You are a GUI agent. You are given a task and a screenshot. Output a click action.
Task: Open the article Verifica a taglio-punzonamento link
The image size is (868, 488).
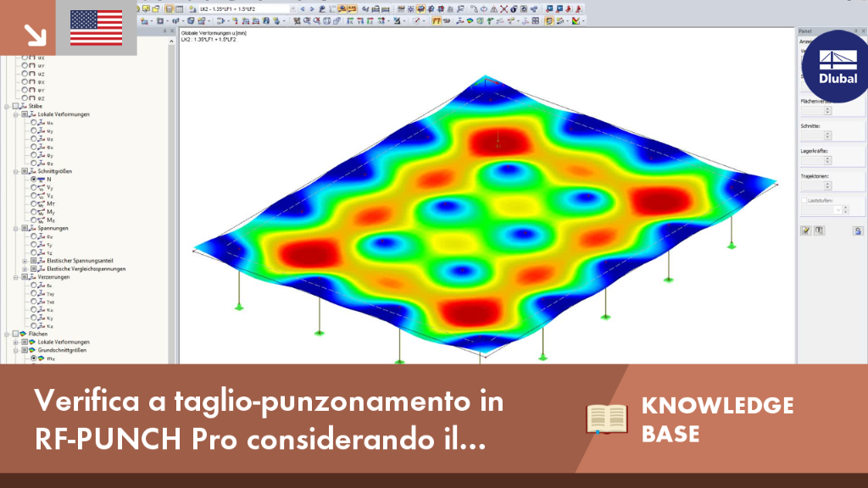269,419
